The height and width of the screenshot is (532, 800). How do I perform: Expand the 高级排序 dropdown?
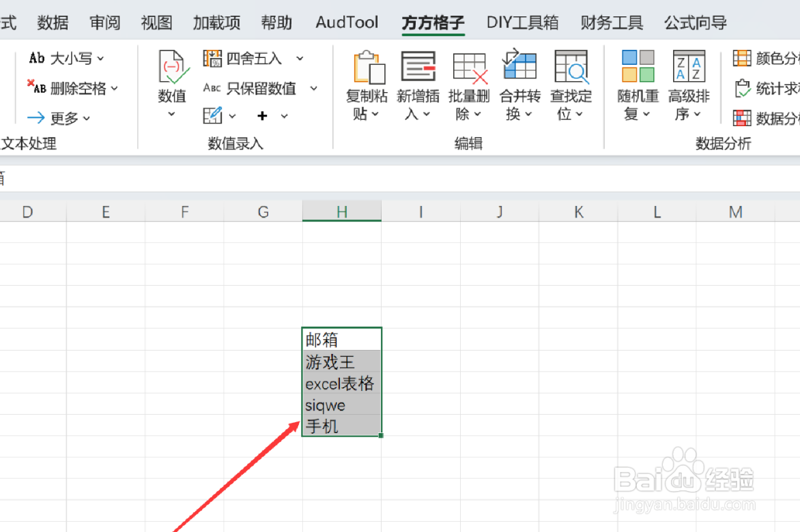coord(697,114)
